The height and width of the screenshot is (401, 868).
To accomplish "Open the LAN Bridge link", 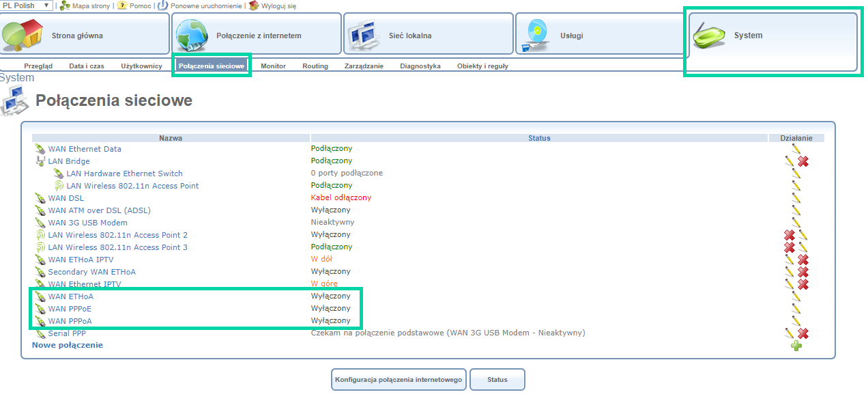I will [69, 161].
